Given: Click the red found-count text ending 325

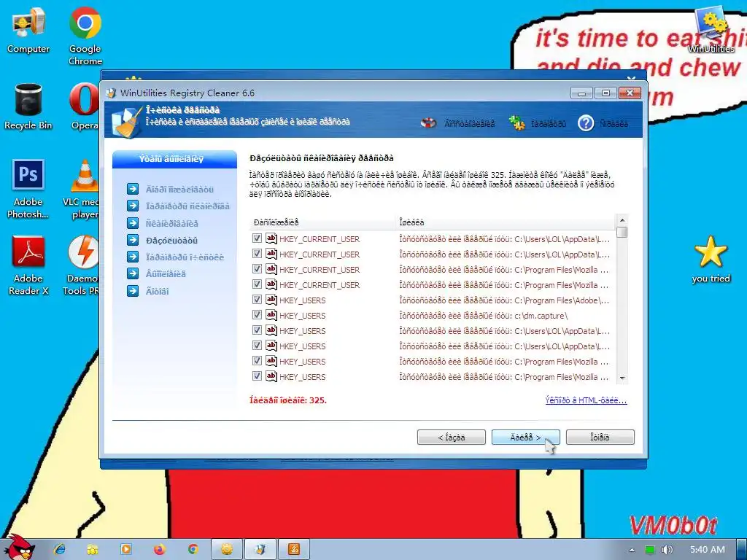Looking at the screenshot, I should click(x=288, y=400).
